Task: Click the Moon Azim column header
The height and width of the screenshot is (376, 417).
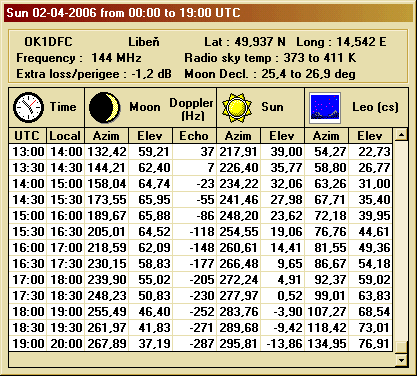Action: click(x=106, y=136)
